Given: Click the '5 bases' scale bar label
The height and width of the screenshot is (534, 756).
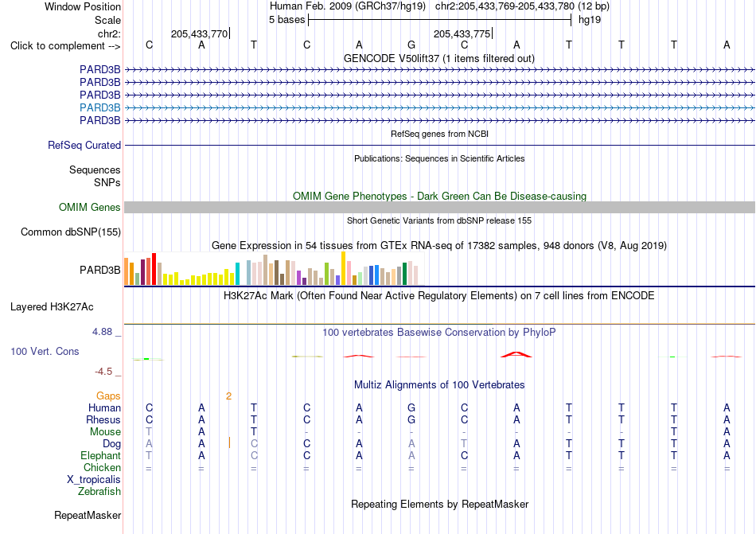Looking at the screenshot, I should (x=286, y=20).
